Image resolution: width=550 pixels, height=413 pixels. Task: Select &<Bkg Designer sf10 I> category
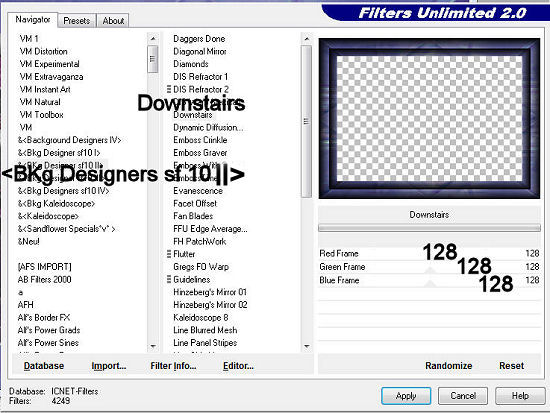[59, 153]
